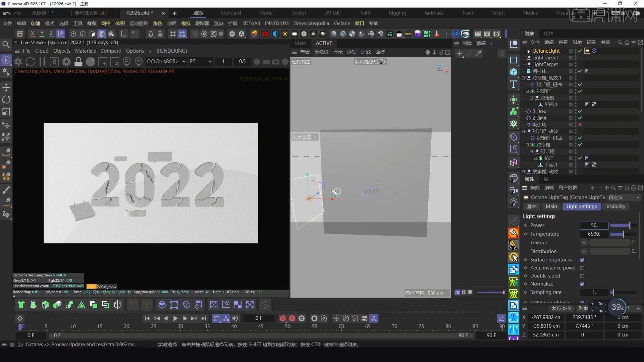
Task: Select the Rotate tool in left toolbar
Action: coord(6,100)
